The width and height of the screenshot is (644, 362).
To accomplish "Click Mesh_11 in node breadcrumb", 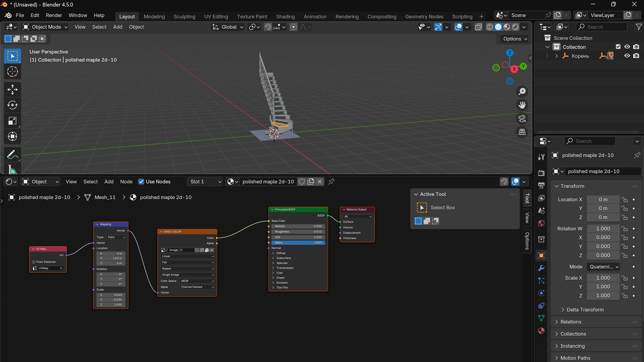I will coord(105,197).
